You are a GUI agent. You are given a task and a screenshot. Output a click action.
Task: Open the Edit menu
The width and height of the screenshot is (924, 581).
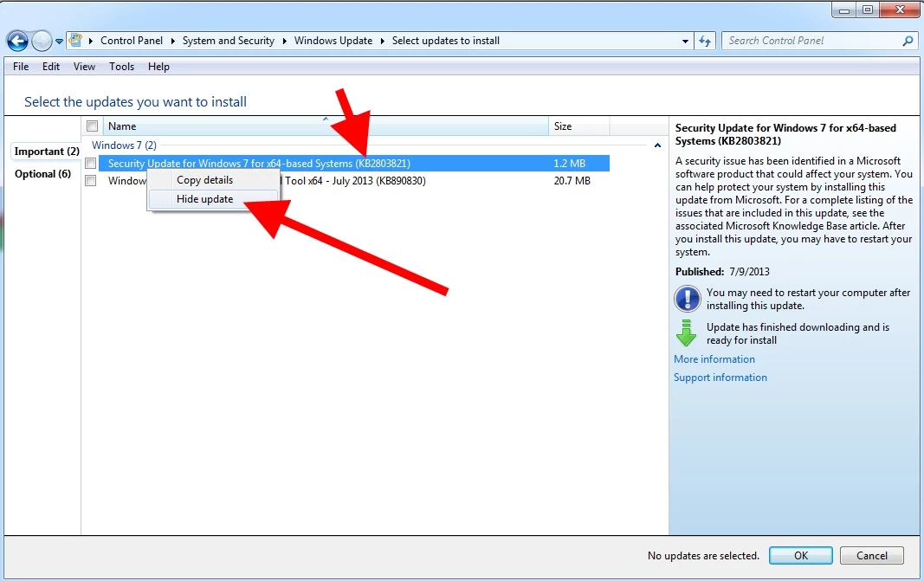click(51, 67)
